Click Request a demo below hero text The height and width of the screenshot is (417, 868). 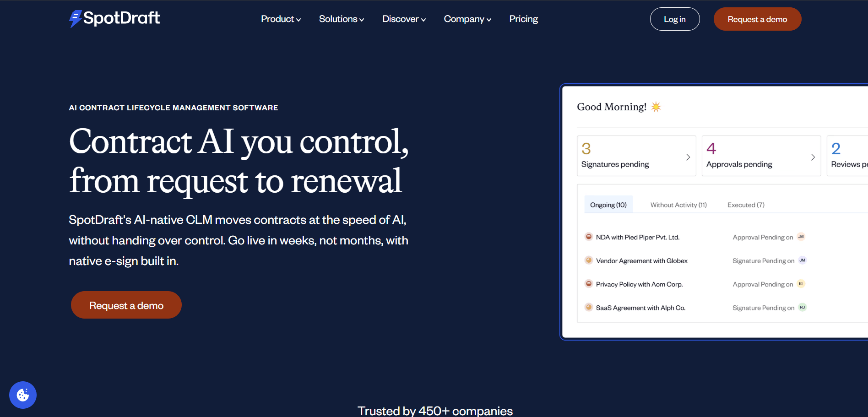point(126,305)
